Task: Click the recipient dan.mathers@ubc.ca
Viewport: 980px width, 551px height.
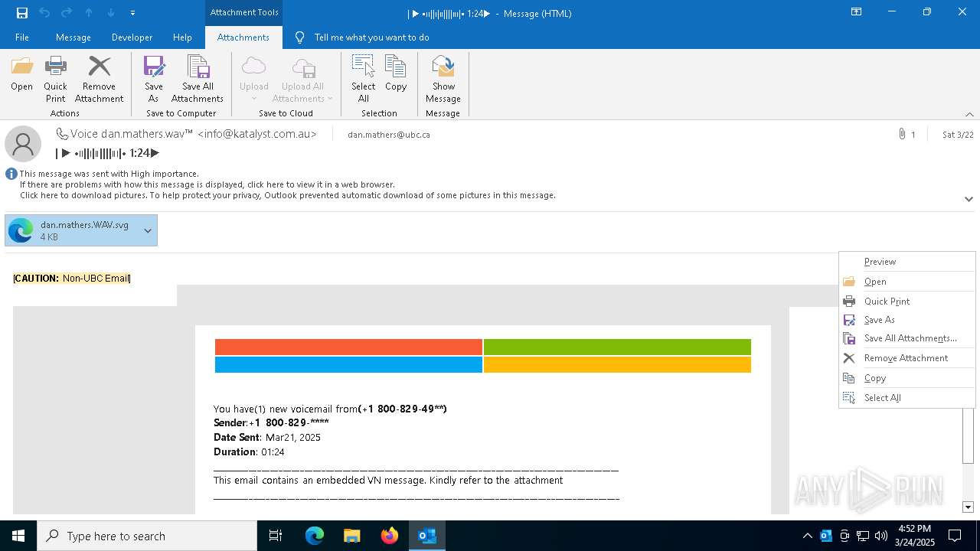Action: [x=388, y=135]
